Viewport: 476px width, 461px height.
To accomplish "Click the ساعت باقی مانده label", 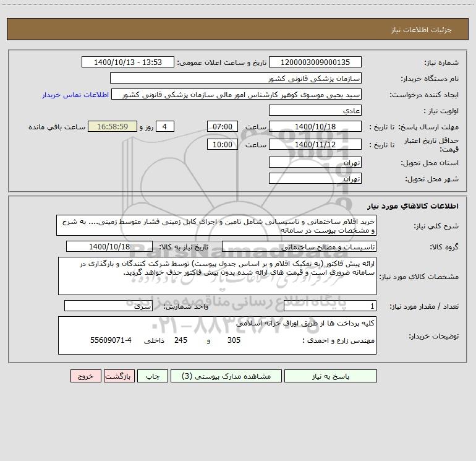I will pyautogui.click(x=57, y=127).
